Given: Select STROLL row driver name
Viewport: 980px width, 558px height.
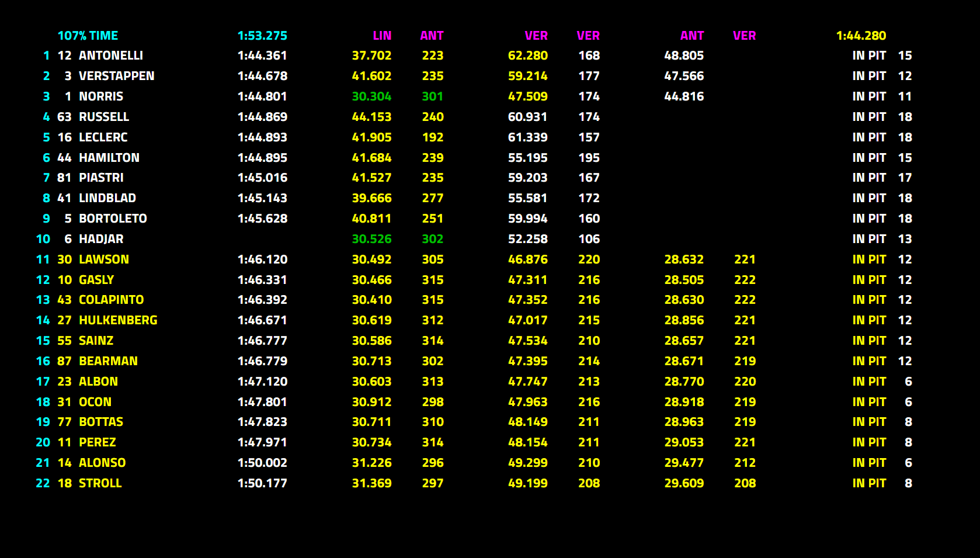Looking at the screenshot, I should (x=100, y=483).
